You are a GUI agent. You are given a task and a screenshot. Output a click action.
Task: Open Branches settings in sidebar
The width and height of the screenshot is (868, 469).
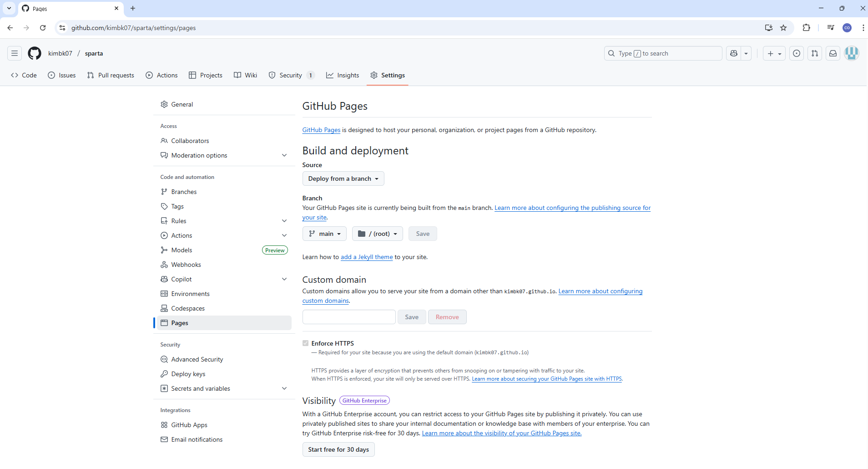tap(224, 192)
